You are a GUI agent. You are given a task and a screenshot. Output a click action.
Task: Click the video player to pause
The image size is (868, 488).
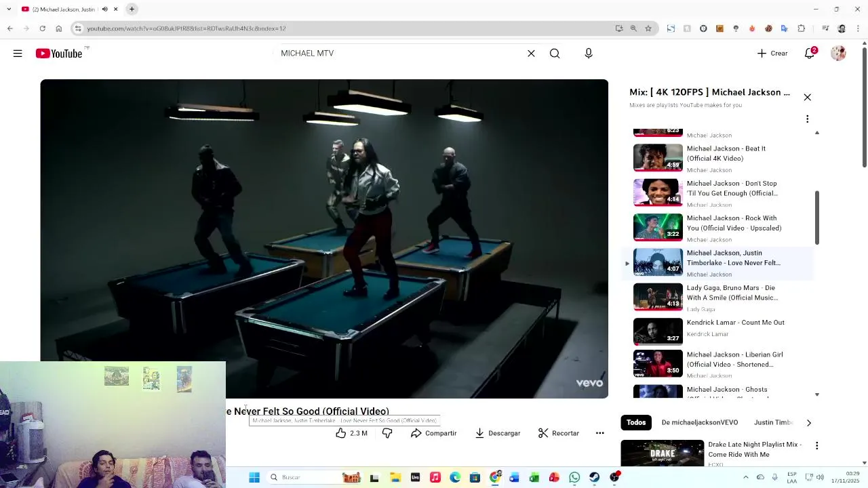pyautogui.click(x=324, y=239)
